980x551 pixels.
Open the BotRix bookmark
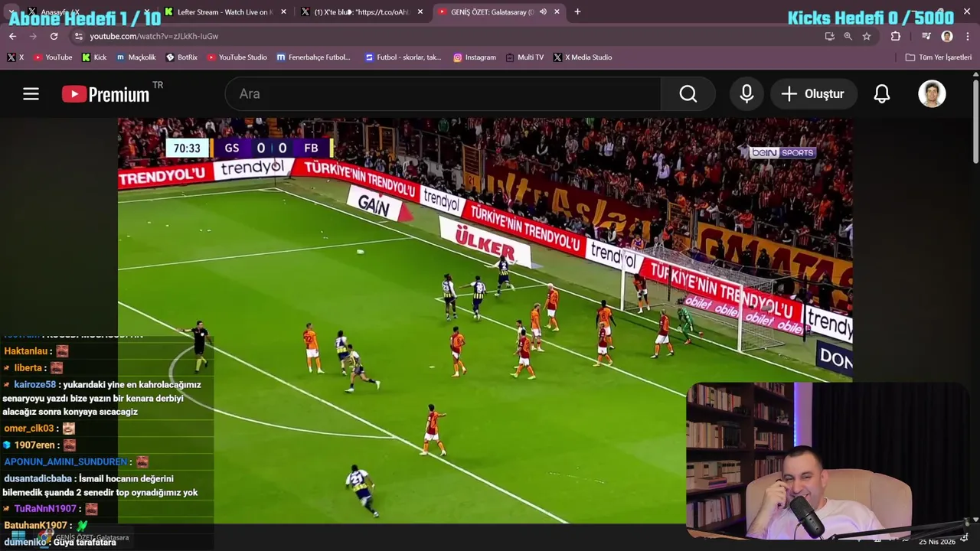tap(181, 57)
